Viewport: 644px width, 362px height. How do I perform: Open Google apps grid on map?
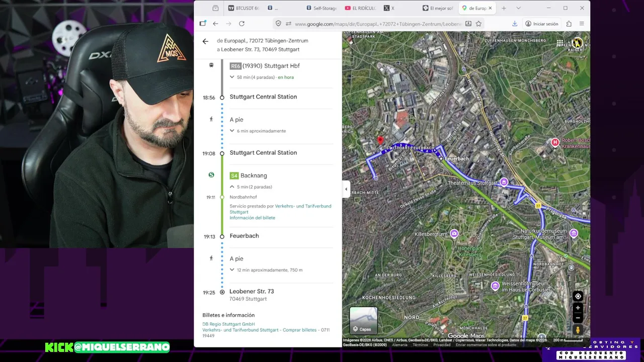click(x=560, y=44)
